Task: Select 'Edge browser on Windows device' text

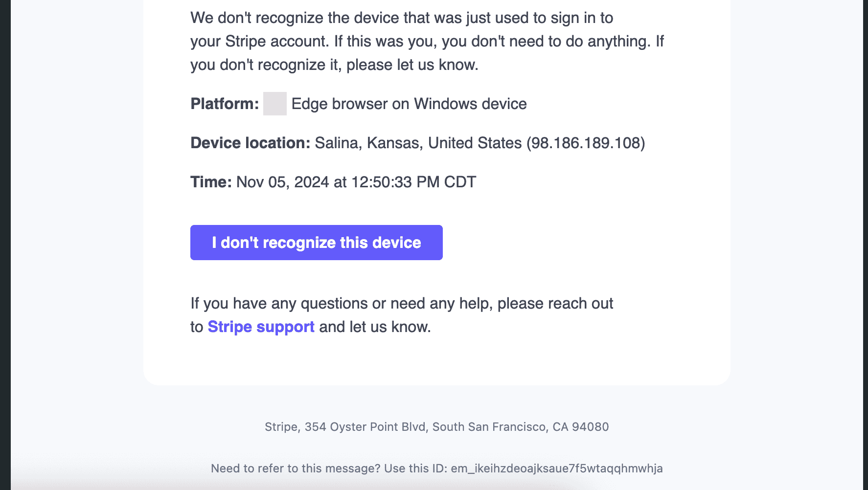Action: [x=409, y=104]
